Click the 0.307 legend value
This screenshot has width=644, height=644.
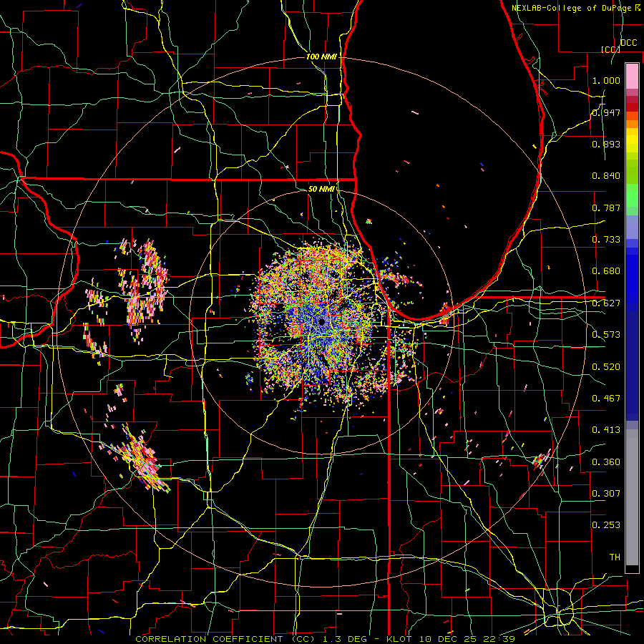pyautogui.click(x=606, y=494)
